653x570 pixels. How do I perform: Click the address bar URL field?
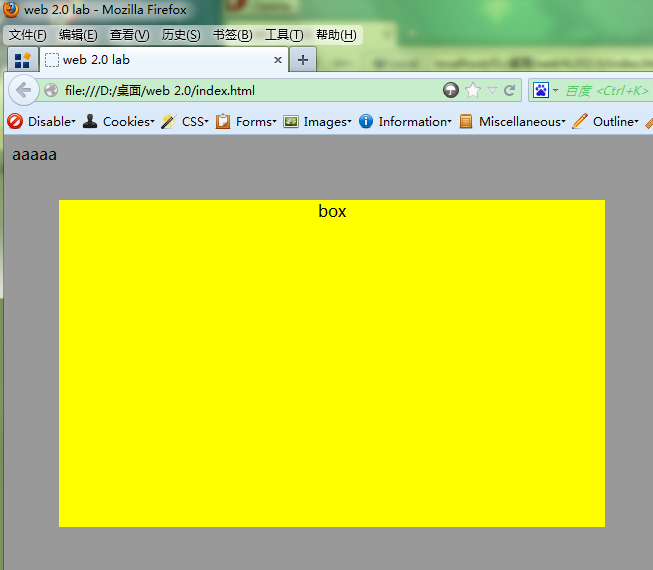click(x=250, y=90)
